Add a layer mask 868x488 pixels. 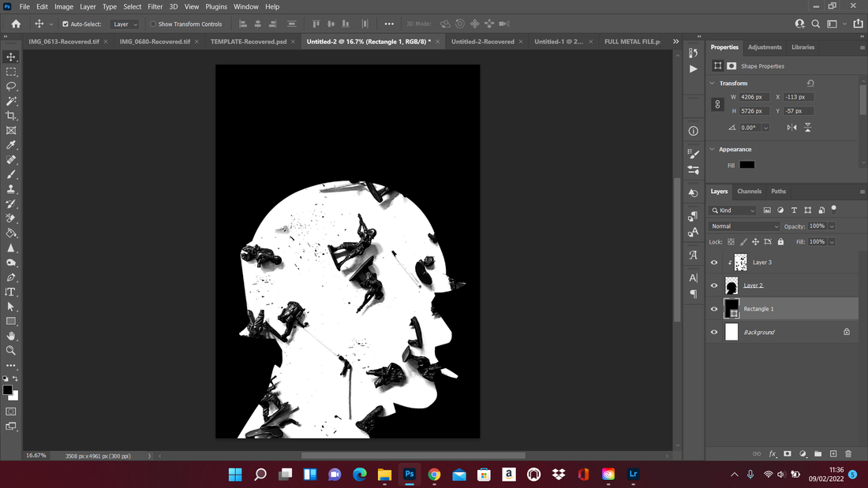[788, 453]
